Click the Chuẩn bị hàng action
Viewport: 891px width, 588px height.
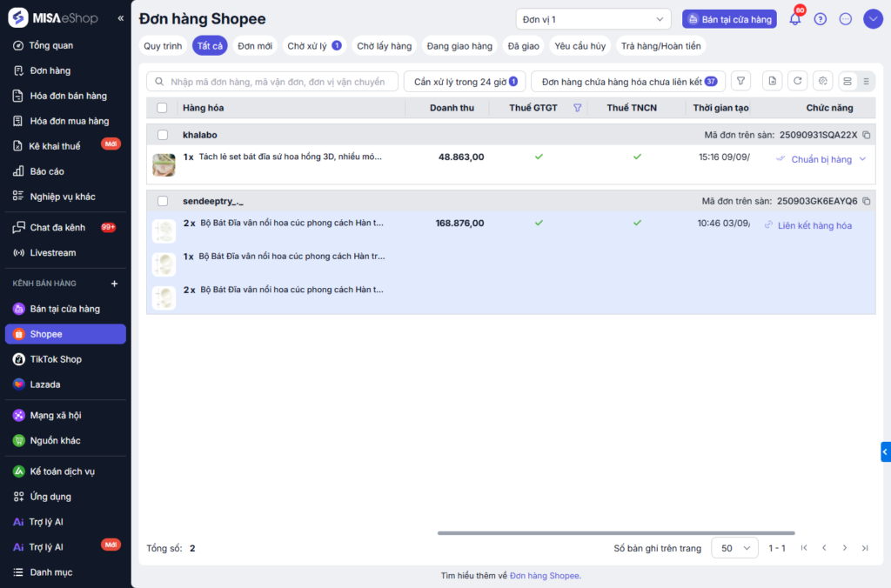(x=821, y=160)
